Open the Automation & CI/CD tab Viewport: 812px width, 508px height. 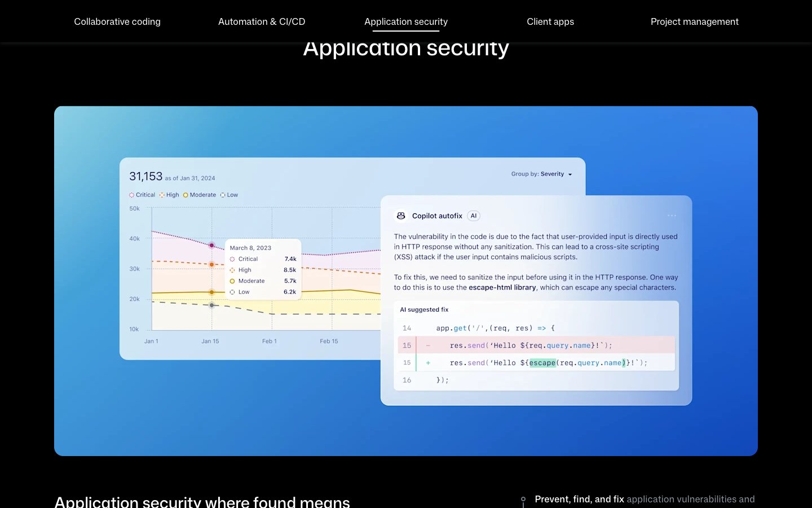tap(262, 21)
